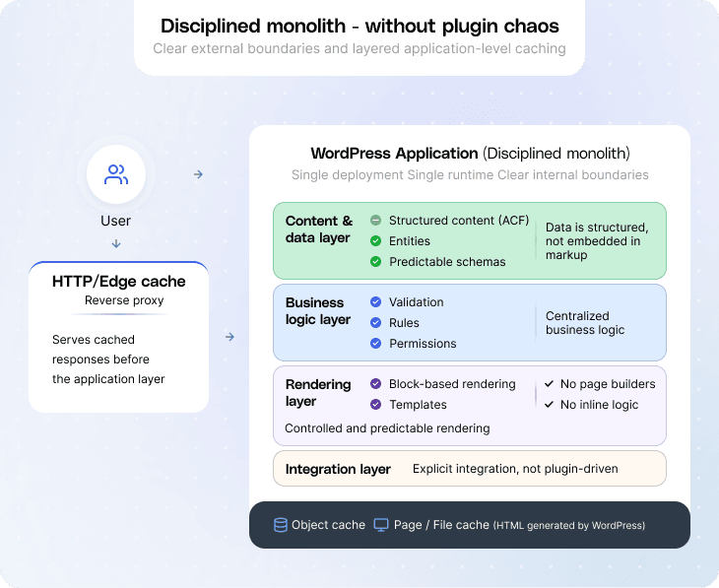Image resolution: width=719 pixels, height=588 pixels.
Task: Click the checkmark beside No page builders
Action: (549, 384)
